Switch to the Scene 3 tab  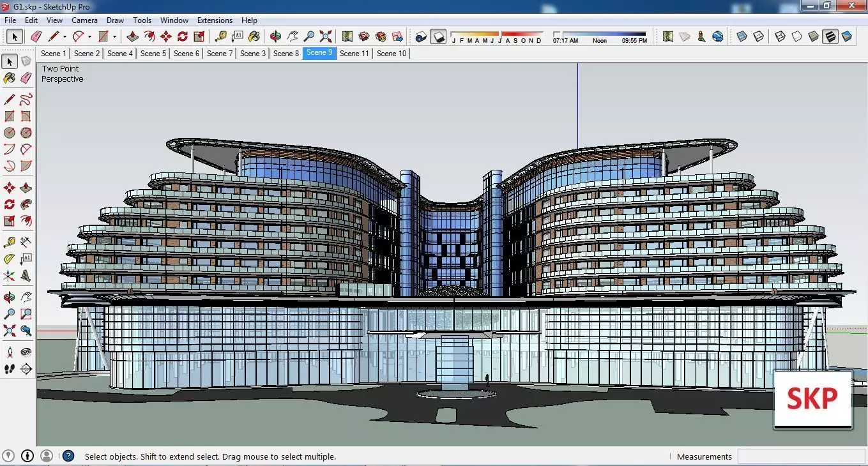pos(253,54)
